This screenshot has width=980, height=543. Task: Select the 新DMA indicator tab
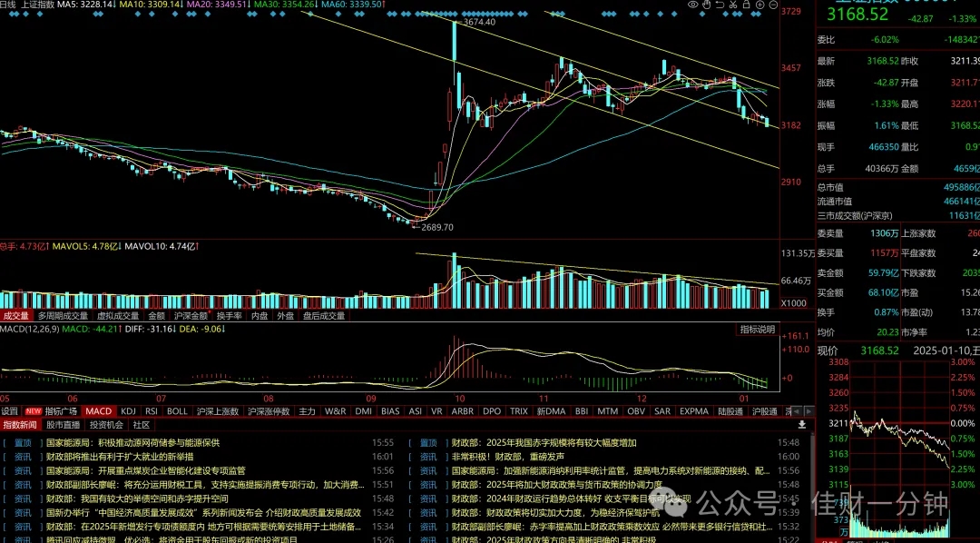click(551, 411)
